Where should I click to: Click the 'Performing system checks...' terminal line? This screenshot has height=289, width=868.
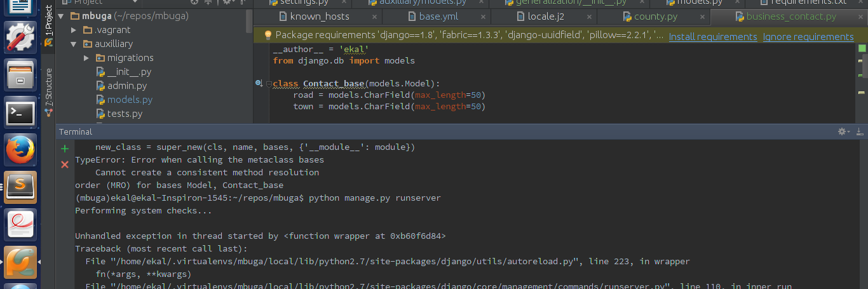point(144,211)
